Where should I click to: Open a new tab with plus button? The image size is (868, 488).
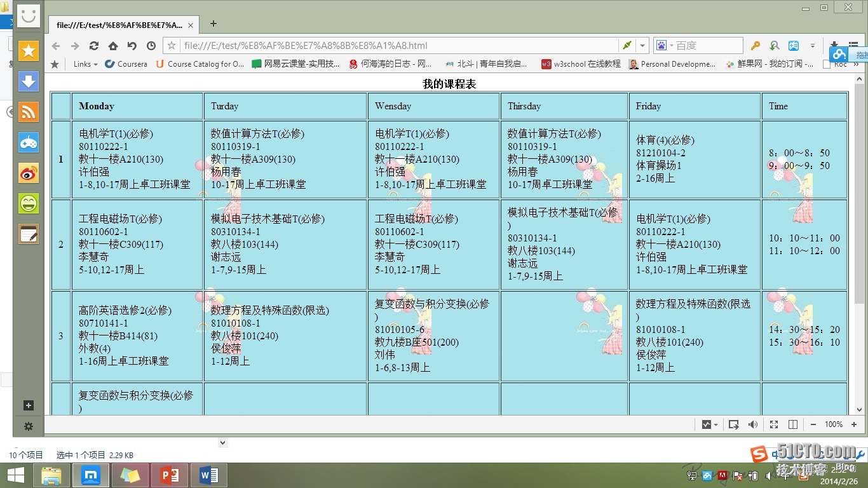pyautogui.click(x=214, y=24)
